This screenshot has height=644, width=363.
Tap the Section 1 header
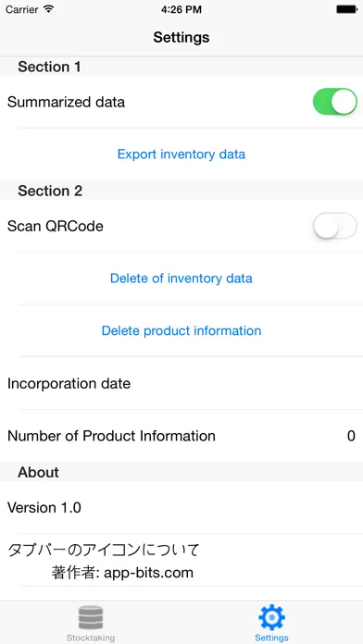pos(49,67)
